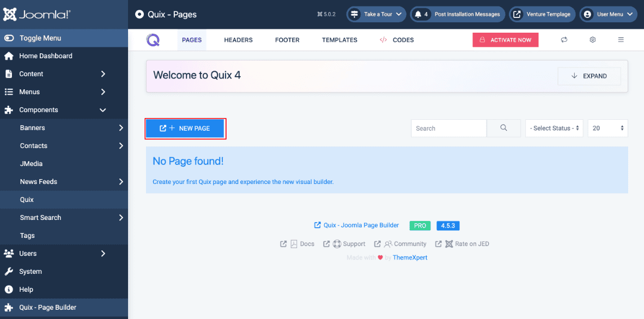Viewport: 644px width, 319px height.
Task: Open the ThemeXpert footer link
Action: [x=410, y=257]
